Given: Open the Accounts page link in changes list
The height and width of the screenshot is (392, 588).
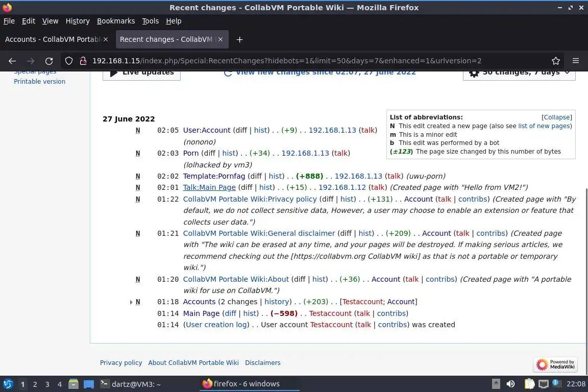Looking at the screenshot, I should pos(199,302).
